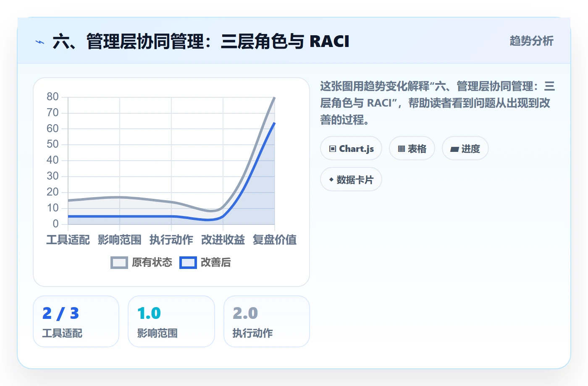This screenshot has height=386, width=588.
Task: Click the Chart.js chip icon
Action: point(333,149)
